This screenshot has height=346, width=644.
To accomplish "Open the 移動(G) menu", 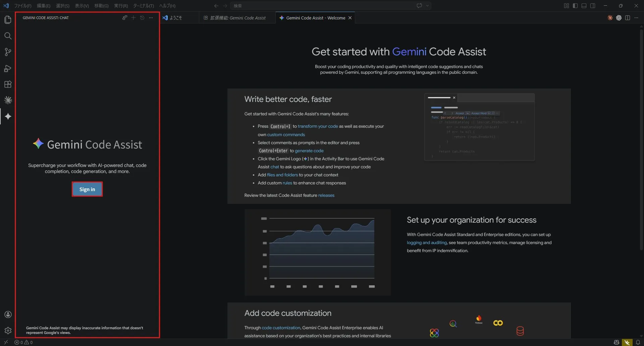I will (101, 6).
